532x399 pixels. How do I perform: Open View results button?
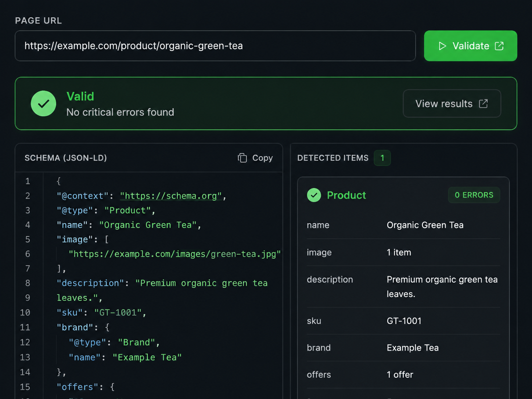pos(452,104)
